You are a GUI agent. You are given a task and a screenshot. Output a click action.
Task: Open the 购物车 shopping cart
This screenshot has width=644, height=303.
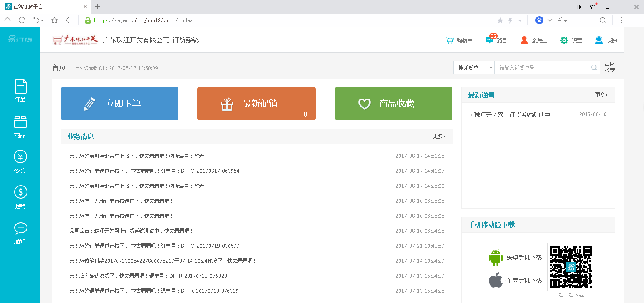(459, 40)
